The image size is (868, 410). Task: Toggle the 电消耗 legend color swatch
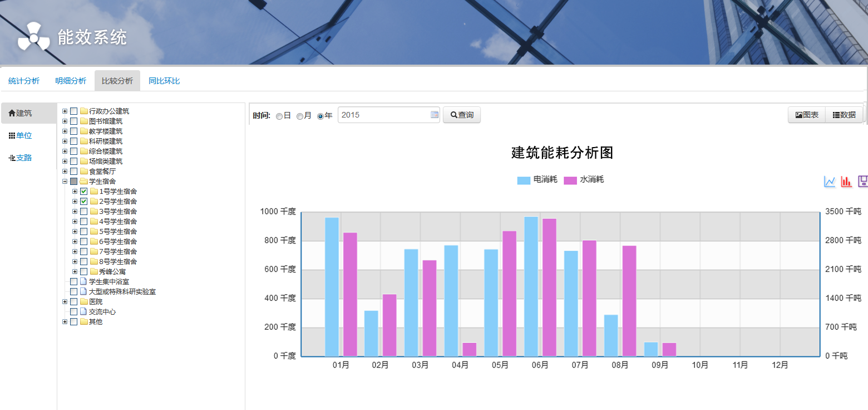coord(524,180)
